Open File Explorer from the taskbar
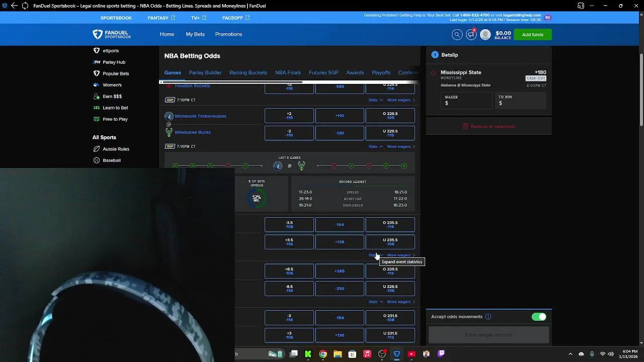The image size is (644, 362). tap(338, 354)
